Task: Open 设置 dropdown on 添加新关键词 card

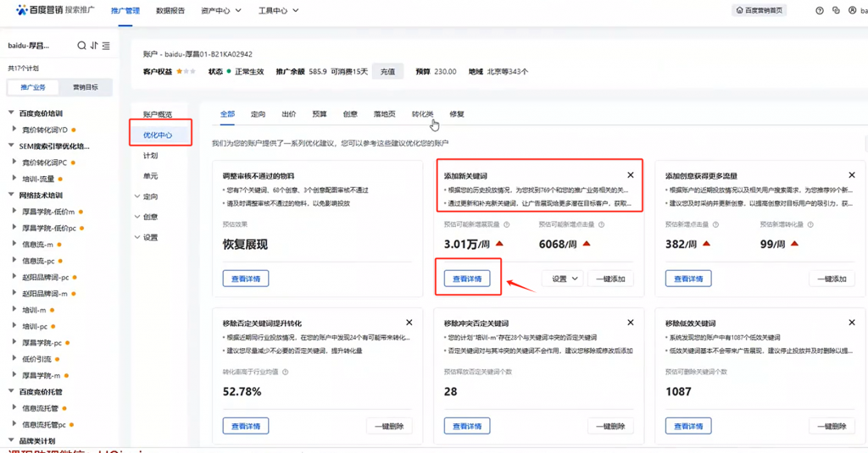Action: pyautogui.click(x=564, y=279)
